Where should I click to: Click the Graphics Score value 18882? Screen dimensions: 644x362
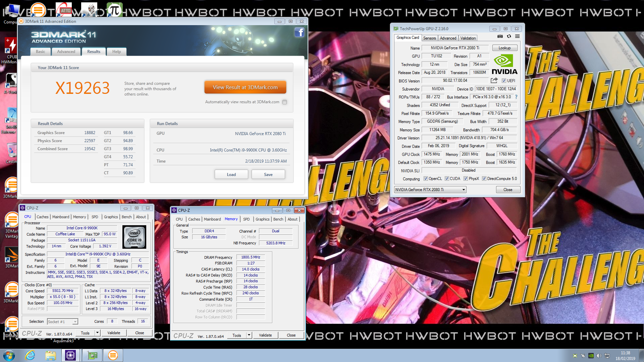90,133
